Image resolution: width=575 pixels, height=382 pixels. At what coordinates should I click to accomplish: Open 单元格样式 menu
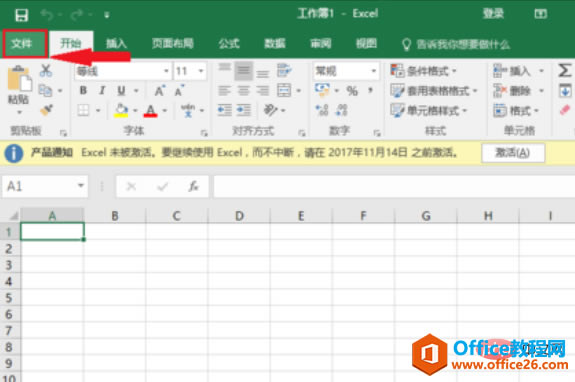pos(428,110)
